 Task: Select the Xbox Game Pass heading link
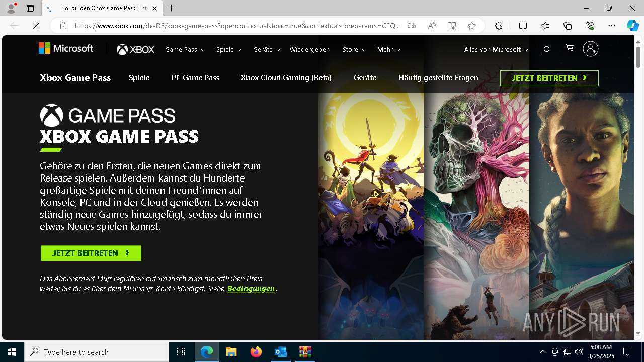tap(75, 78)
